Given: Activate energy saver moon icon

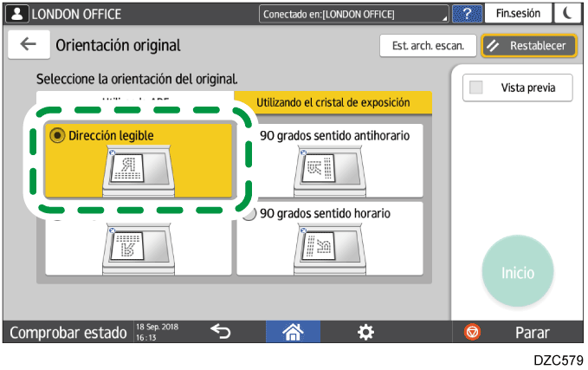Looking at the screenshot, I should click(567, 14).
